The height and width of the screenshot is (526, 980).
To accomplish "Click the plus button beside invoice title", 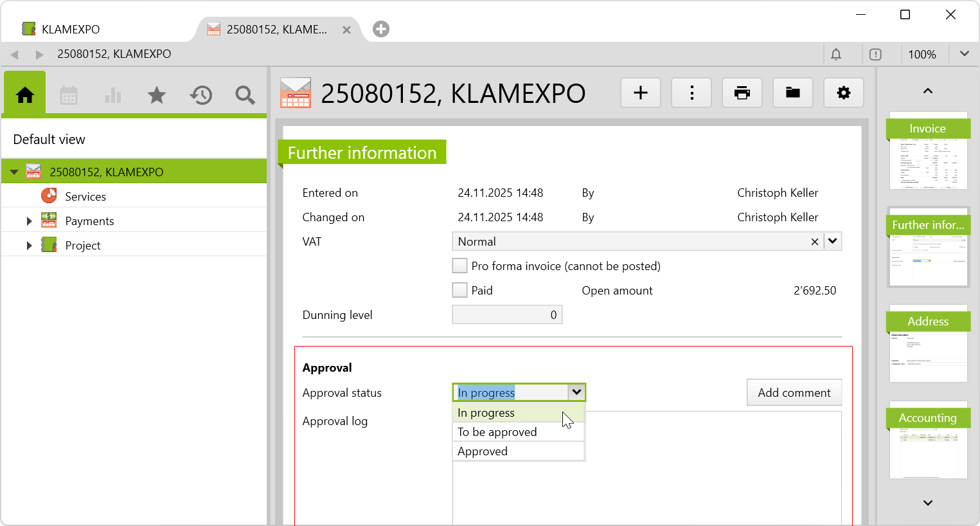I will tap(640, 93).
